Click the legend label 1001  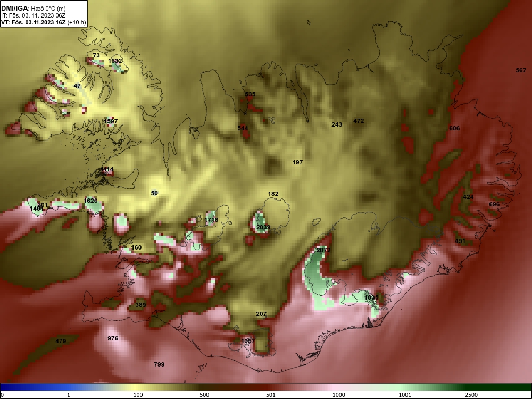click(405, 395)
